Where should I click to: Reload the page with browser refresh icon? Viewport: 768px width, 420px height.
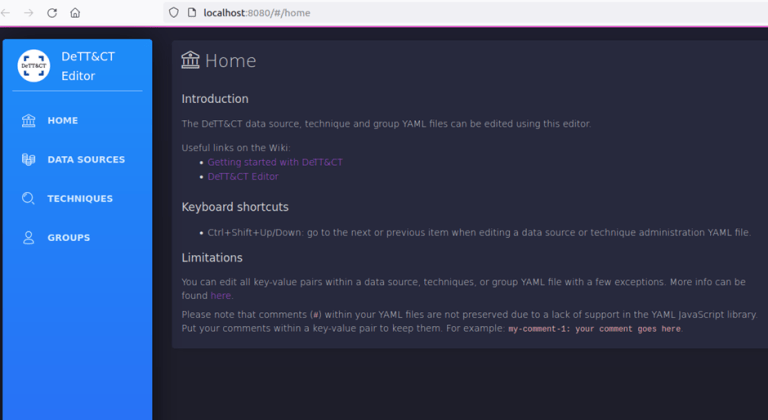[52, 13]
